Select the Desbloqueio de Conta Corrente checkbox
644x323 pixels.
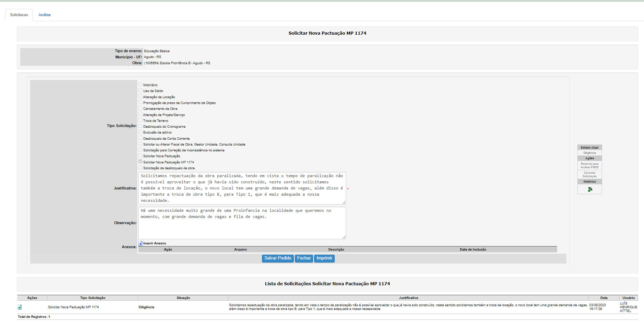(140, 138)
